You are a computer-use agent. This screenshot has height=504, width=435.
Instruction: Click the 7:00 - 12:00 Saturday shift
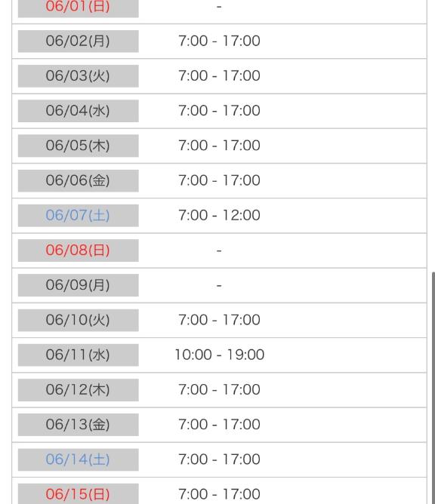click(220, 215)
